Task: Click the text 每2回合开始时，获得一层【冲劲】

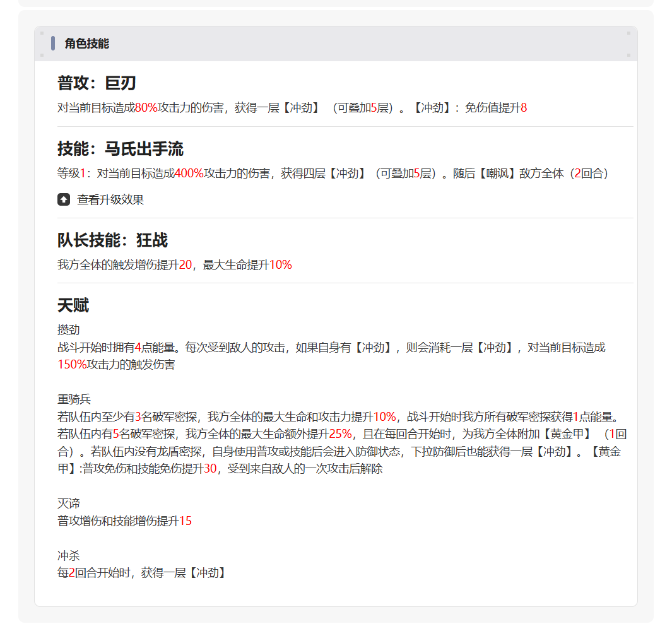Action: point(141,573)
